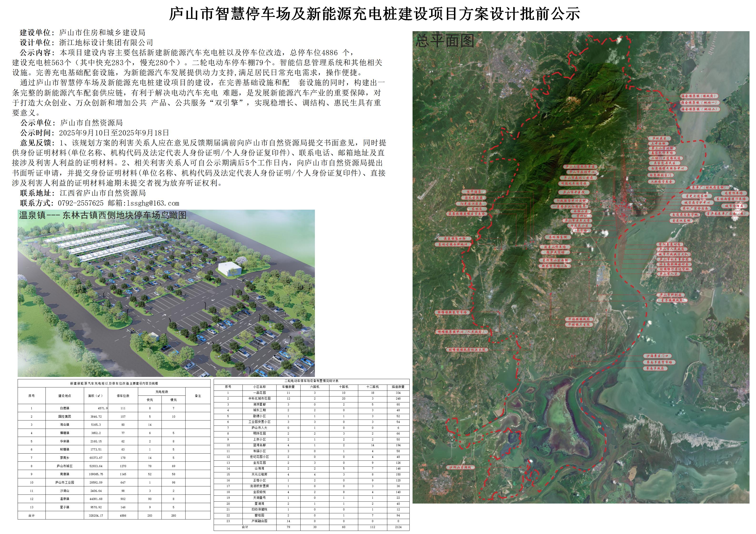The image size is (756, 534).
Task: Click the 快充 column header
Action: coord(150,400)
